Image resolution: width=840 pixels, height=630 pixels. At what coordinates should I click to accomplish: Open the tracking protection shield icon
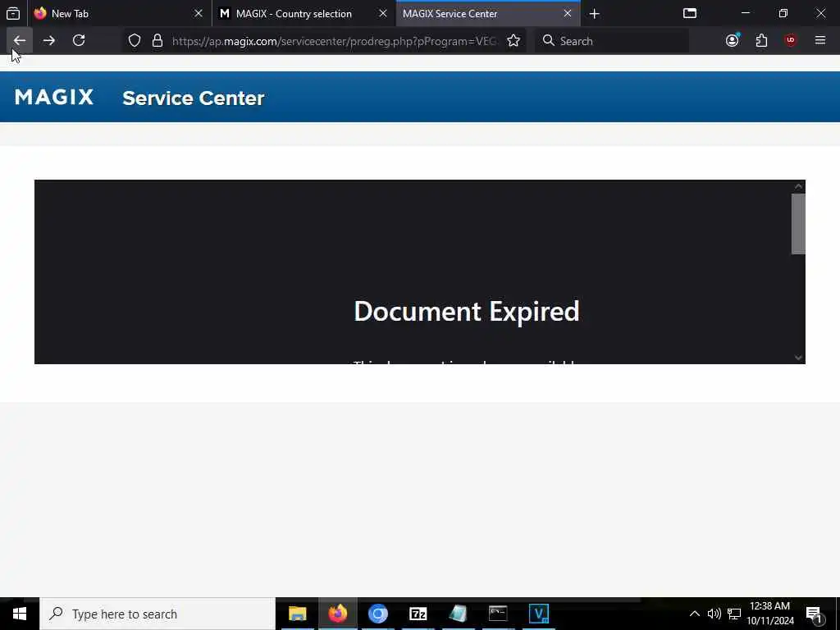(135, 41)
